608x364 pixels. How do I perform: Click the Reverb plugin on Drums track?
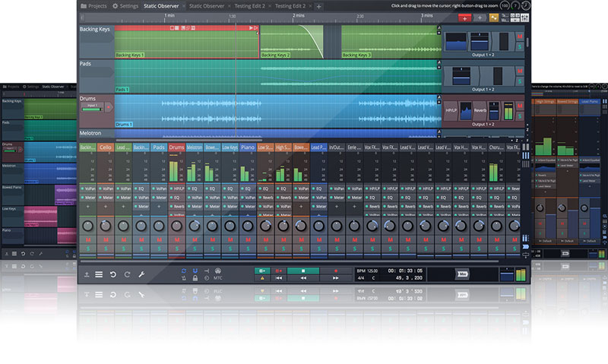pyautogui.click(x=480, y=110)
